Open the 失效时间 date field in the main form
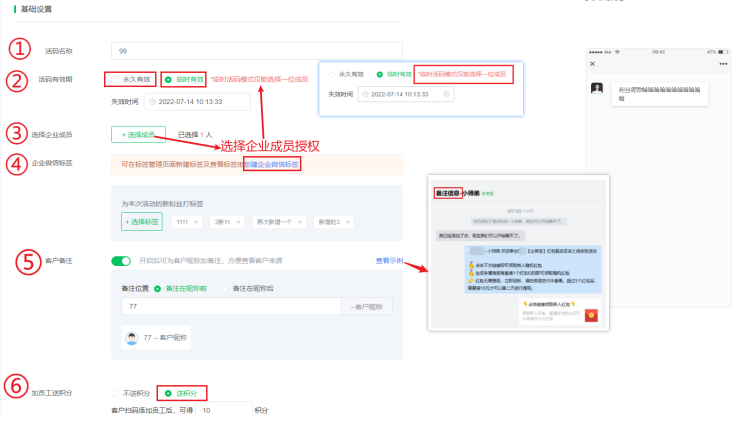This screenshot has height=424, width=750. pyautogui.click(x=197, y=101)
